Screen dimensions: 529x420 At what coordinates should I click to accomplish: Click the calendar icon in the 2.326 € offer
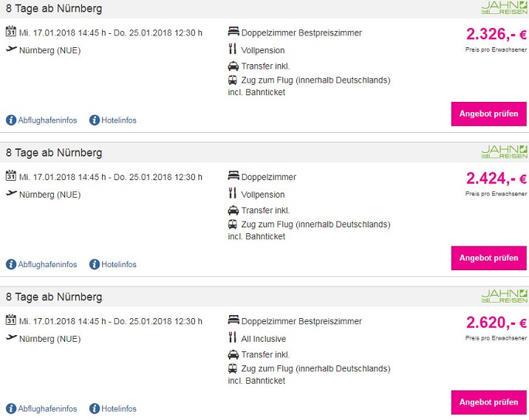point(11,31)
